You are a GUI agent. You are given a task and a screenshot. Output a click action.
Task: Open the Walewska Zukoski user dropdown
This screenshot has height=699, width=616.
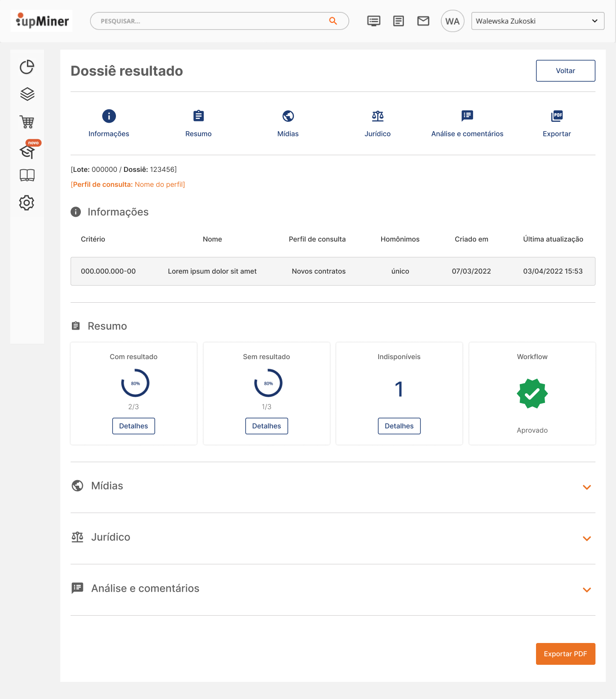click(x=537, y=21)
